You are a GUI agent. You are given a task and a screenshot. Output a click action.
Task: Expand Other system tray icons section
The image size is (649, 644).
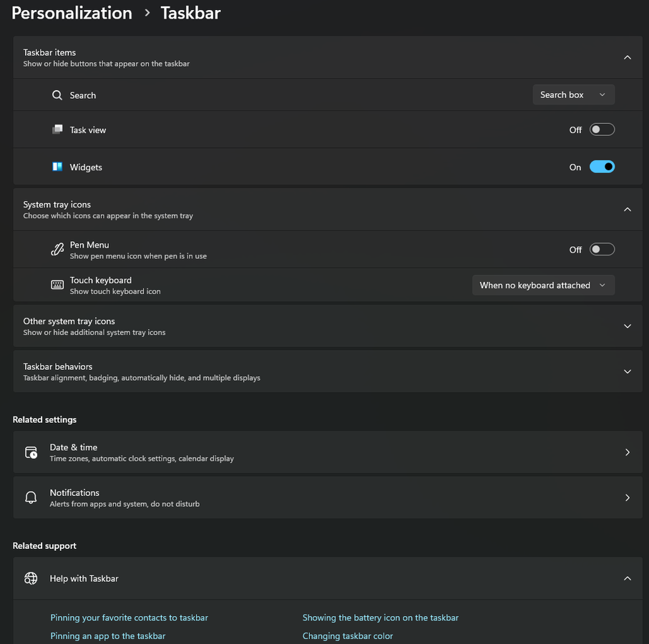click(x=627, y=326)
